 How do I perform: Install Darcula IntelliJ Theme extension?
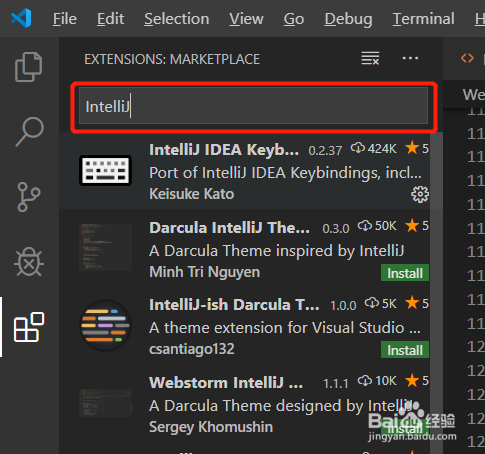[x=405, y=273]
